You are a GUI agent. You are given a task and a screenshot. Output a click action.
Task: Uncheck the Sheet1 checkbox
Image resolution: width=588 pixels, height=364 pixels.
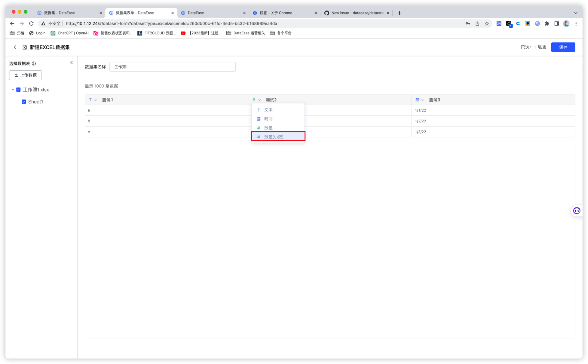pos(24,102)
